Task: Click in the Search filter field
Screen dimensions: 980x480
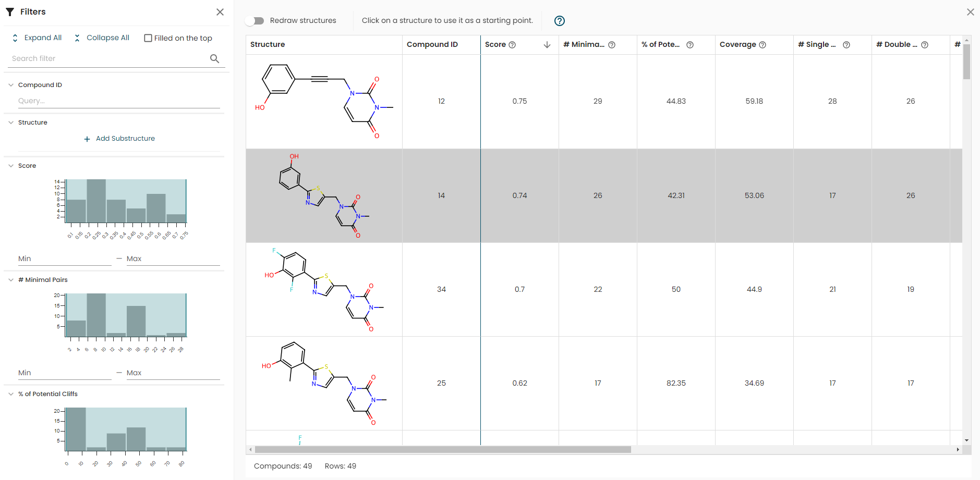Action: 110,58
